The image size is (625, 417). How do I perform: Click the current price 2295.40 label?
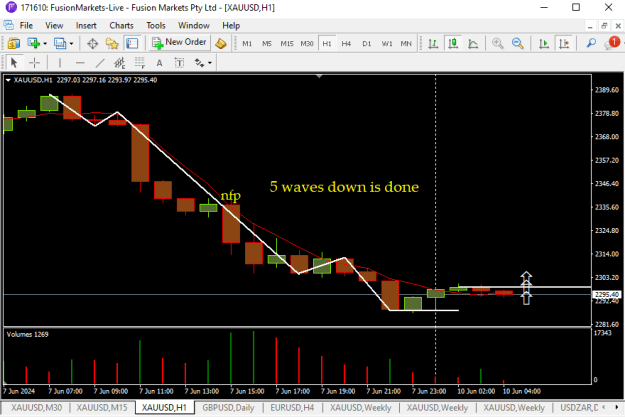tap(607, 295)
